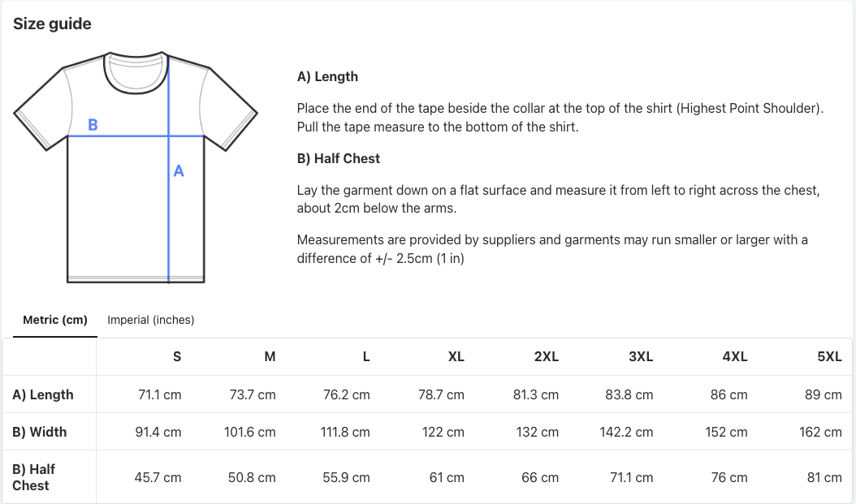The image size is (856, 504).
Task: Select the Metric (cm) tab
Action: [54, 320]
